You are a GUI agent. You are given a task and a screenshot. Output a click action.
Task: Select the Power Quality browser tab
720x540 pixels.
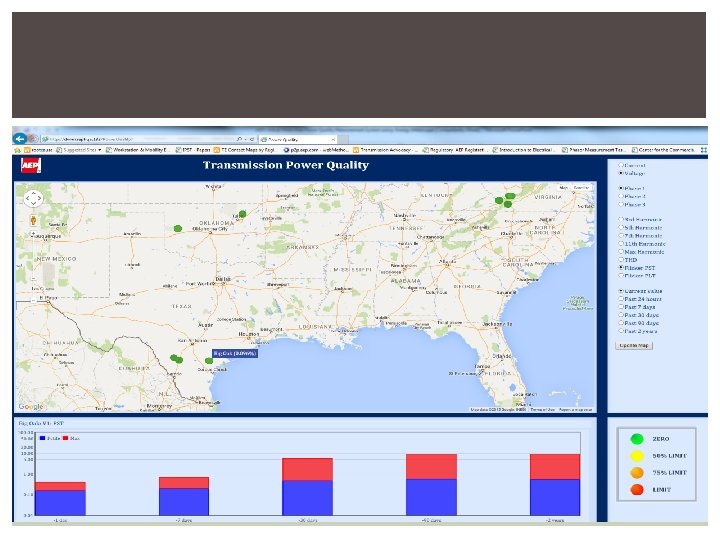click(x=298, y=139)
